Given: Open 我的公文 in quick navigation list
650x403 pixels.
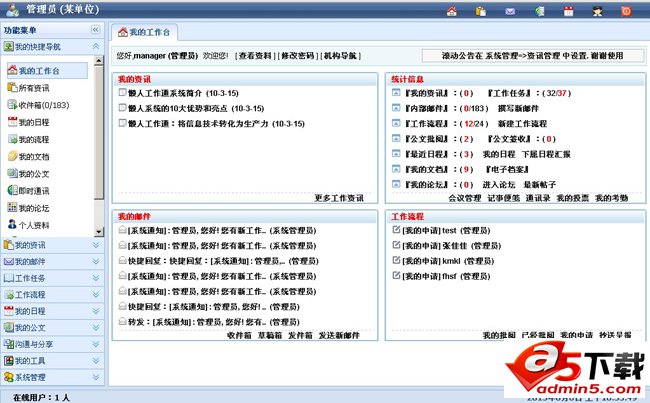Looking at the screenshot, I should pos(29,174).
